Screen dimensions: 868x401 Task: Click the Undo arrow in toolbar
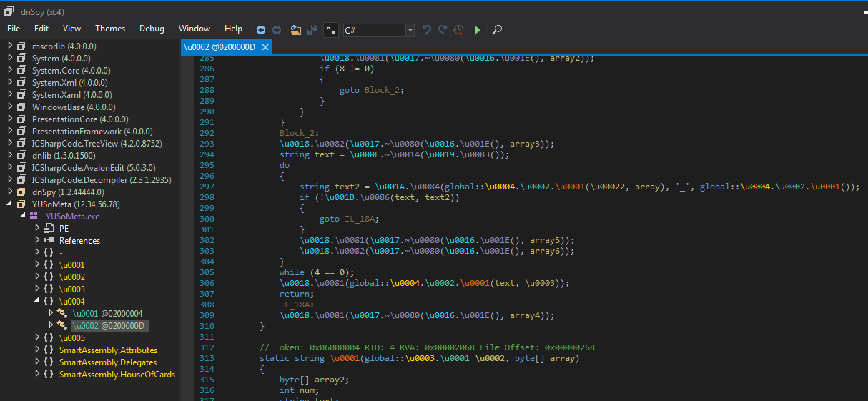coord(427,30)
